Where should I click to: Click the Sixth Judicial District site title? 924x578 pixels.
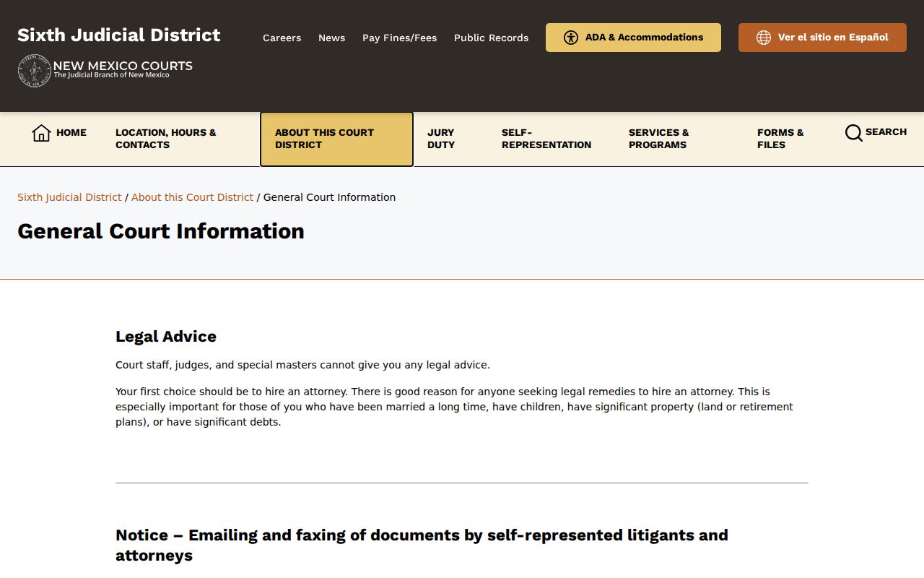(x=119, y=35)
